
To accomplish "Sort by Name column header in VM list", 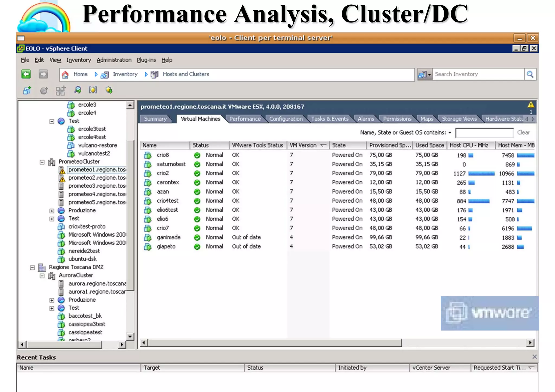I will click(165, 145).
